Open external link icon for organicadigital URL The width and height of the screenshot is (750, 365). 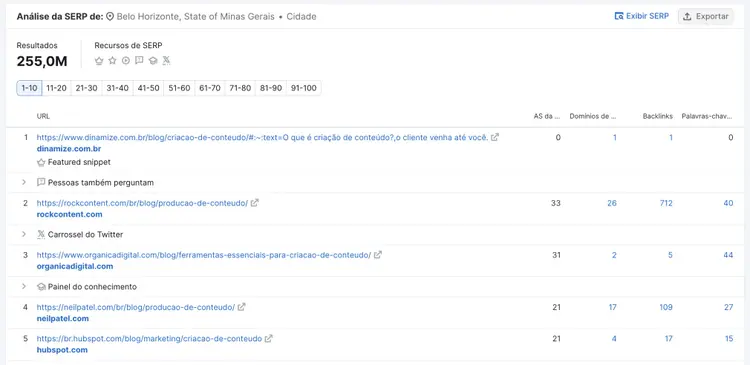tap(378, 255)
